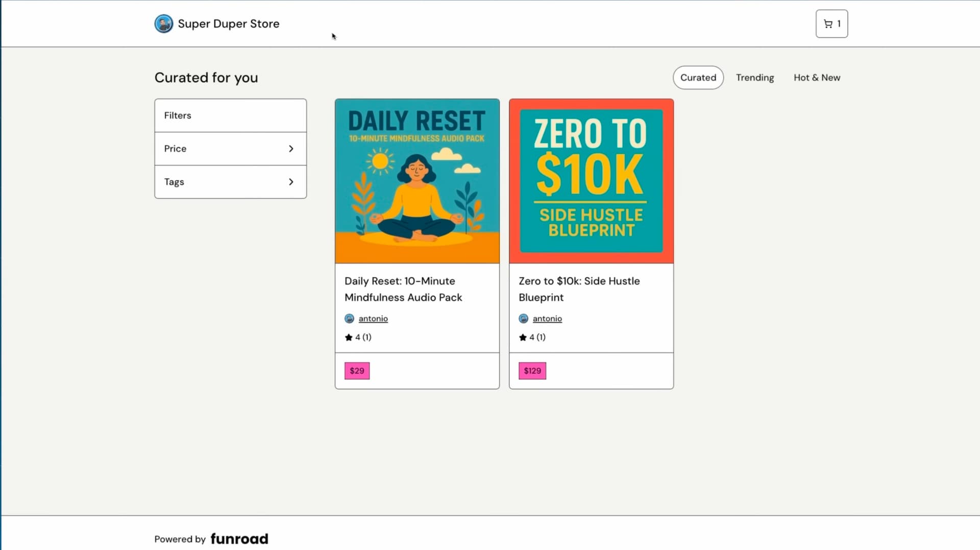980x550 pixels.
Task: Open the Daily Reset product cover image
Action: click(x=417, y=181)
